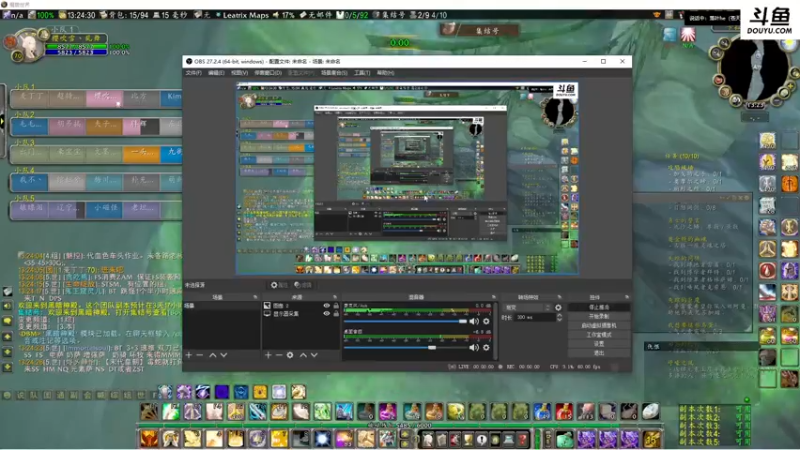This screenshot has height=450, width=800.
Task: Open 视图(V) menu in OBS
Action: tap(239, 73)
